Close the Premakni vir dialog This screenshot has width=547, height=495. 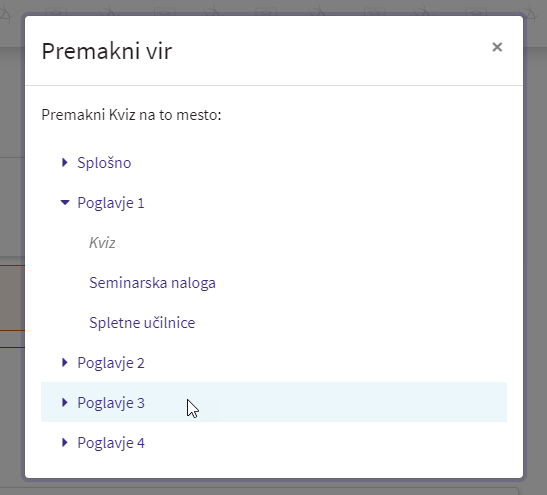pos(497,47)
